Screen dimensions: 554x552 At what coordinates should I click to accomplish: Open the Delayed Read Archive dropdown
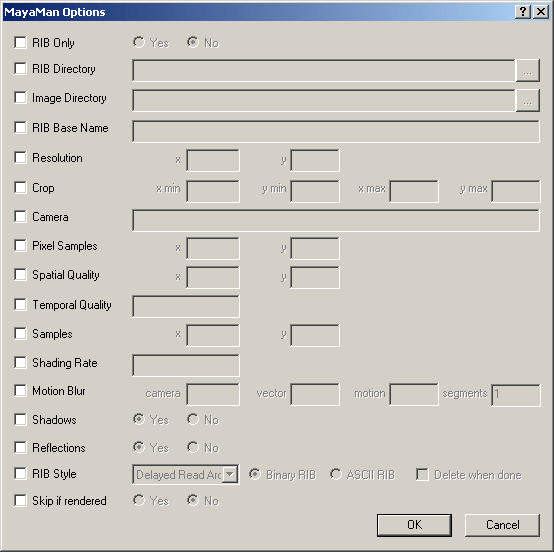coord(230,474)
